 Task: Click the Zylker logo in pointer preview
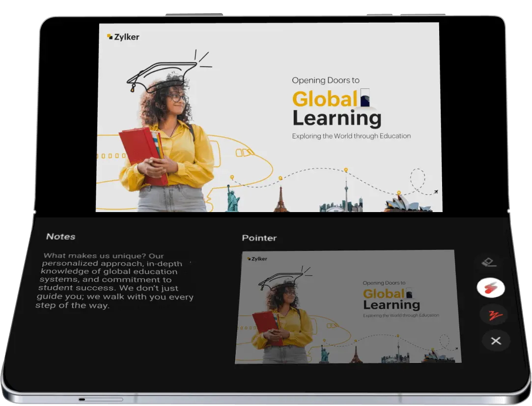257,259
